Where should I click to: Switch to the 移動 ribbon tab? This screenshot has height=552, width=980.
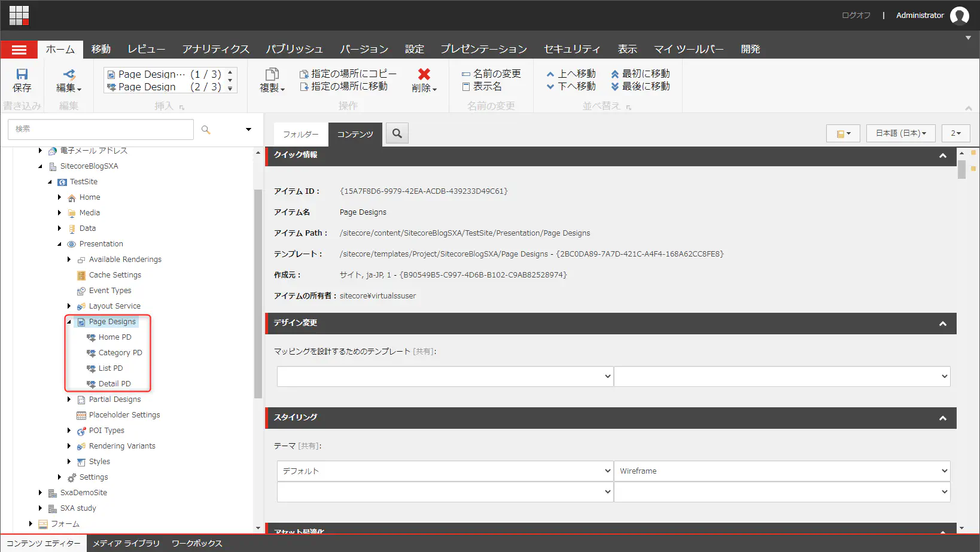click(101, 49)
